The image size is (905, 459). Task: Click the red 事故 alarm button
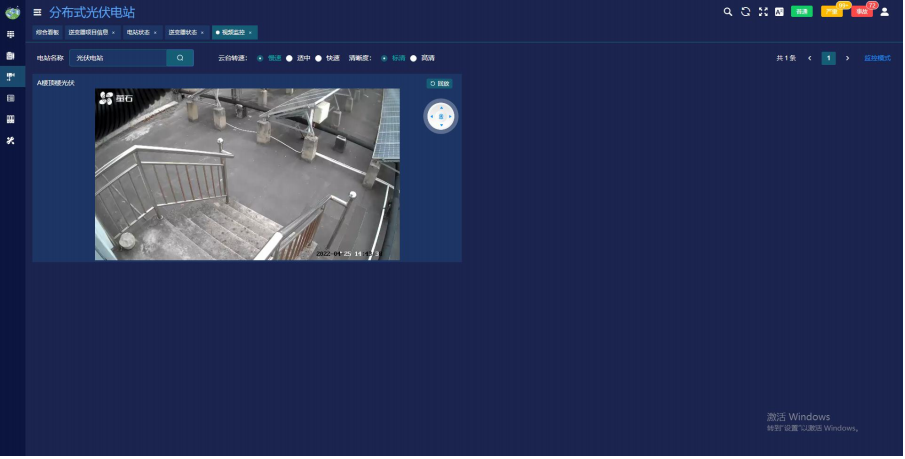(862, 12)
